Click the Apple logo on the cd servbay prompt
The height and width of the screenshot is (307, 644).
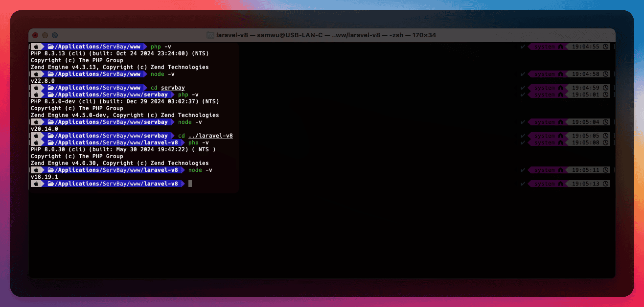(36, 88)
